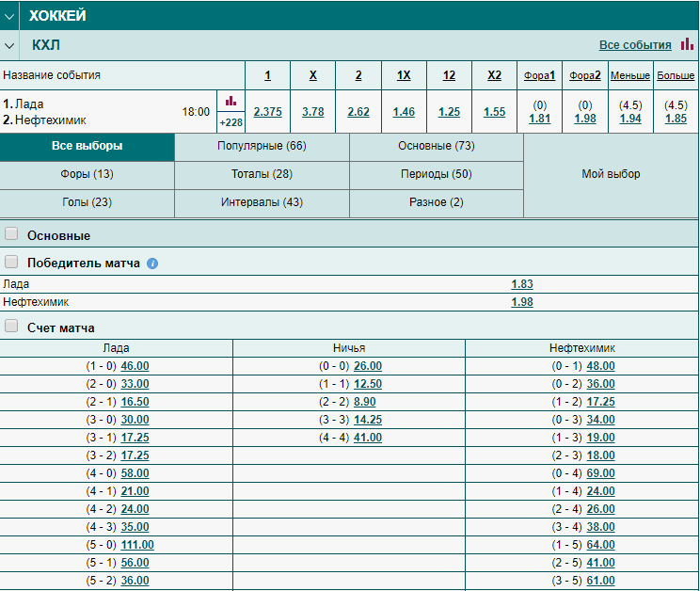
Task: Select column header X2
Action: (494, 75)
